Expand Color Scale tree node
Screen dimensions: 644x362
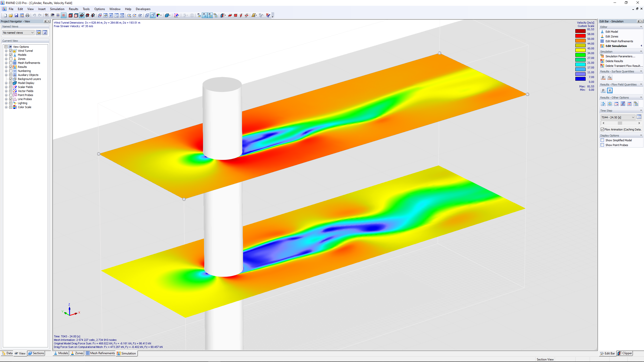pos(6,107)
